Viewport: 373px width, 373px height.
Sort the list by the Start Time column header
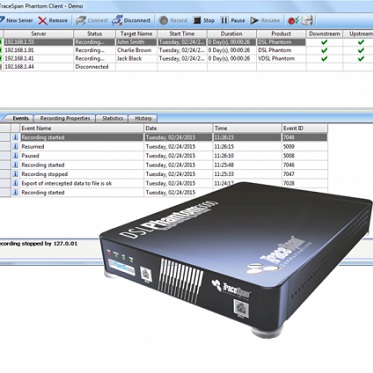(182, 34)
